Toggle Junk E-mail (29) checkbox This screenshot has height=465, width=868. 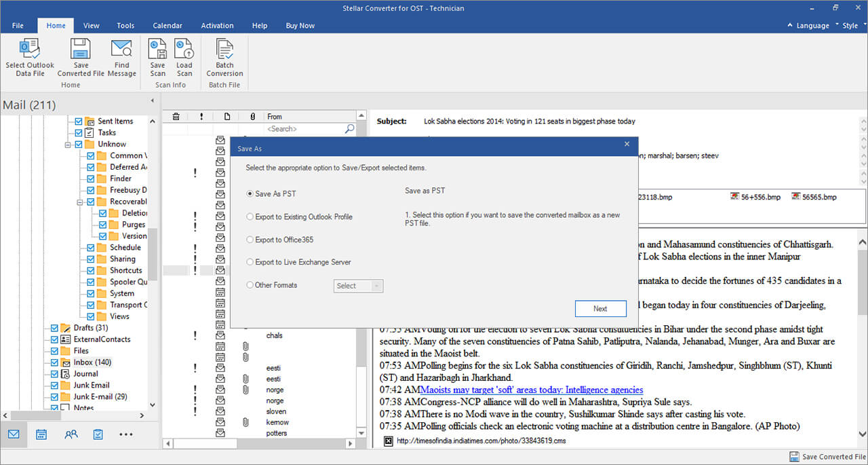click(x=54, y=397)
